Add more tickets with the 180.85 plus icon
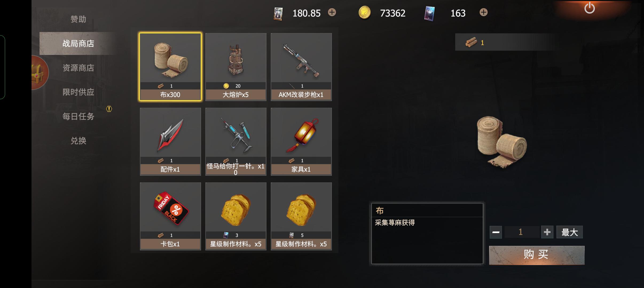This screenshot has height=288, width=644. tap(332, 12)
